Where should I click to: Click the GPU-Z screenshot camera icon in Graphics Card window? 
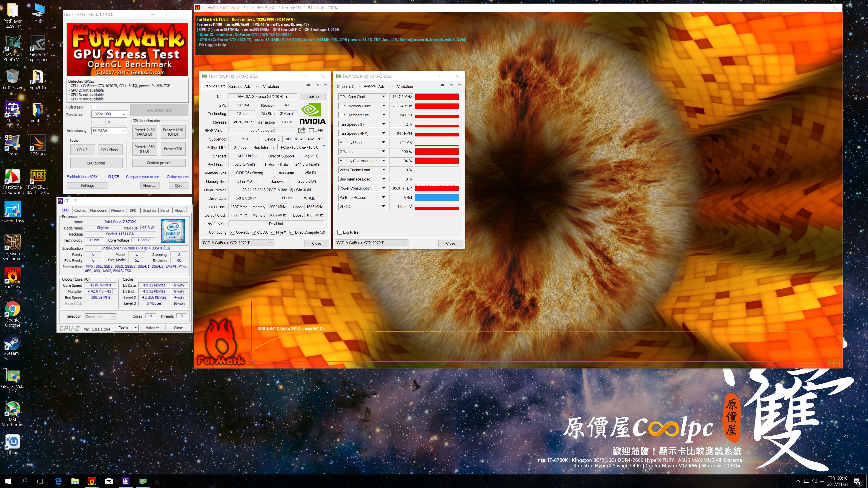(x=308, y=86)
